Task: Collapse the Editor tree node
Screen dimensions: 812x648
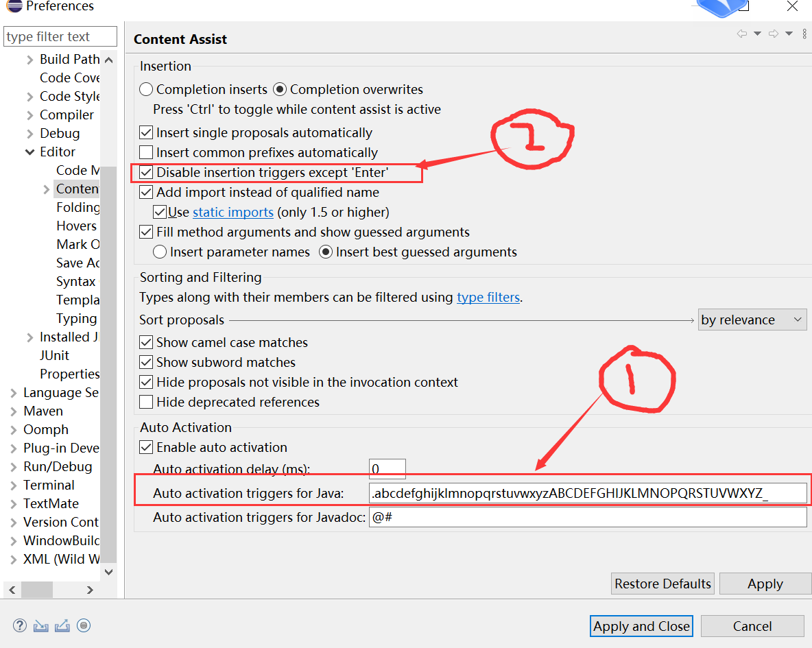Action: click(29, 152)
